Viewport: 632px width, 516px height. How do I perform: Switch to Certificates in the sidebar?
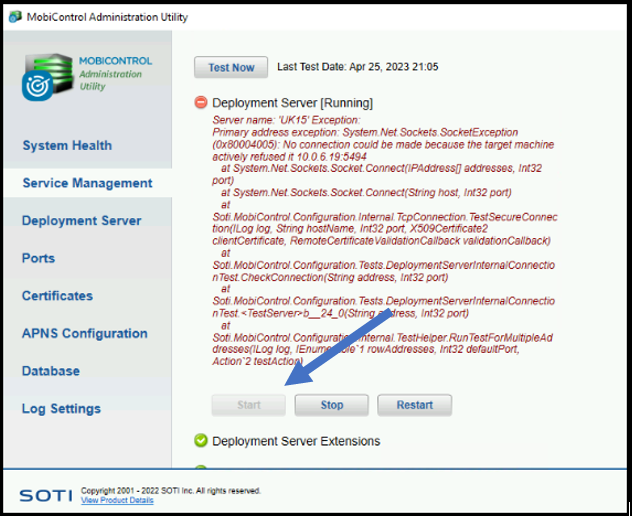pyautogui.click(x=57, y=296)
